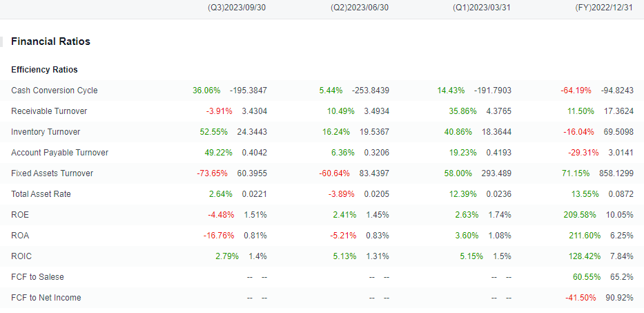Select FCF to Net Income change -41.50%
The image size is (644, 313).
pos(580,298)
